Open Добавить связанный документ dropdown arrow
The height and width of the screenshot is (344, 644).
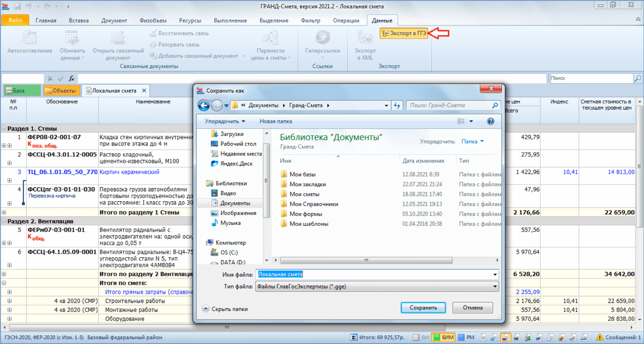(x=244, y=56)
